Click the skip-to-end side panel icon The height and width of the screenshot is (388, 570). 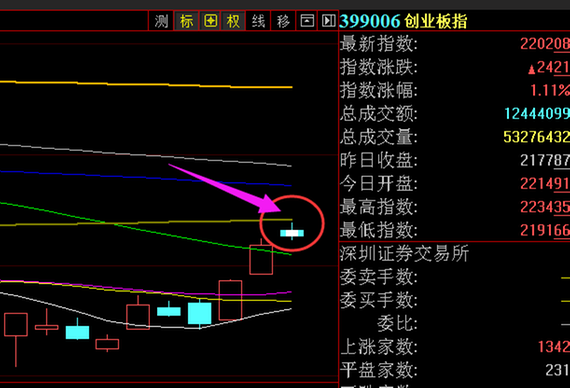click(x=328, y=21)
